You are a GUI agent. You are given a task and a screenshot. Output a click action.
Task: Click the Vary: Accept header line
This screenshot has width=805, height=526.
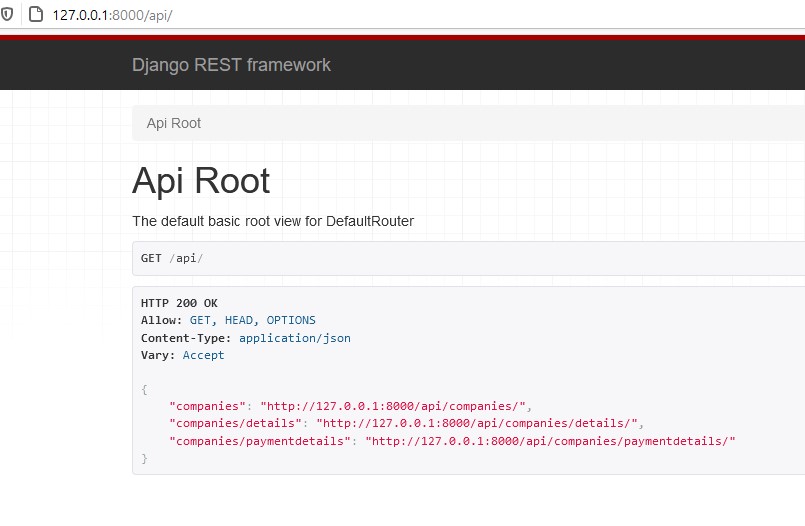pyautogui.click(x=183, y=355)
